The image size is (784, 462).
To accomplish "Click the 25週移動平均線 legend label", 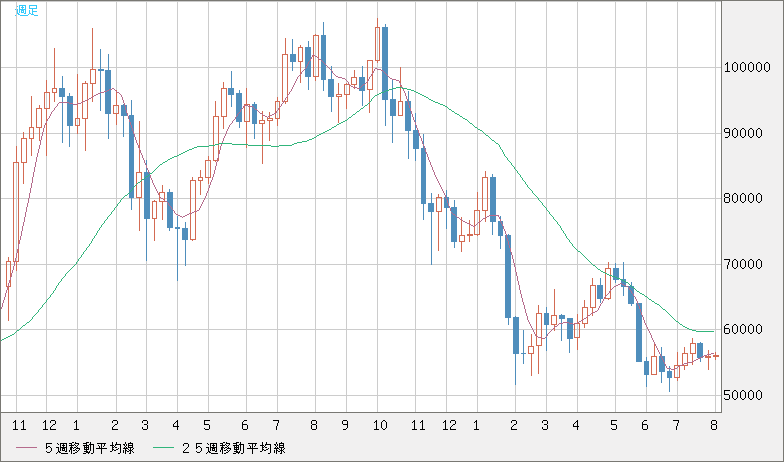I will [x=233, y=448].
